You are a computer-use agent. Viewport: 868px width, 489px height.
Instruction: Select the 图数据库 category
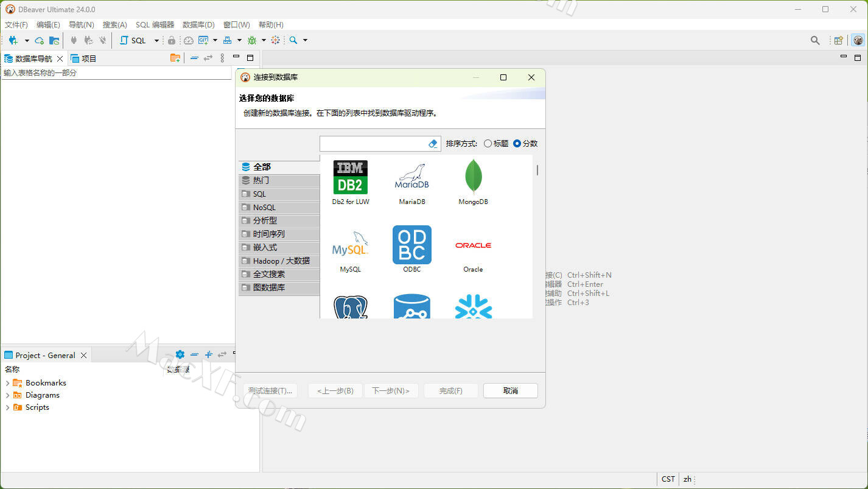tap(279, 287)
